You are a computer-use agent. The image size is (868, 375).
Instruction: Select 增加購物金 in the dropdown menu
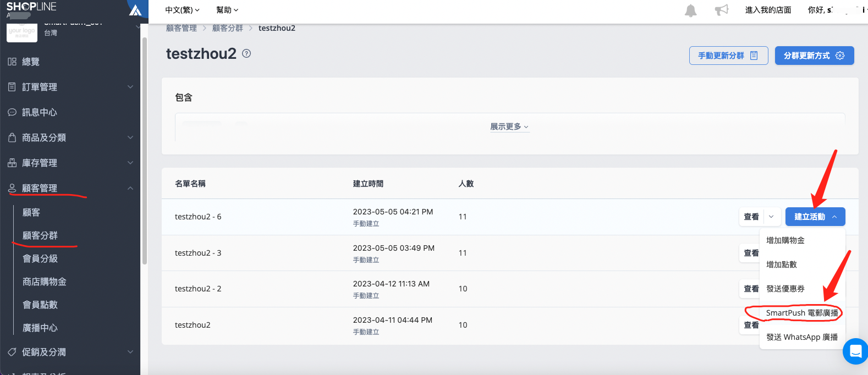pyautogui.click(x=785, y=240)
